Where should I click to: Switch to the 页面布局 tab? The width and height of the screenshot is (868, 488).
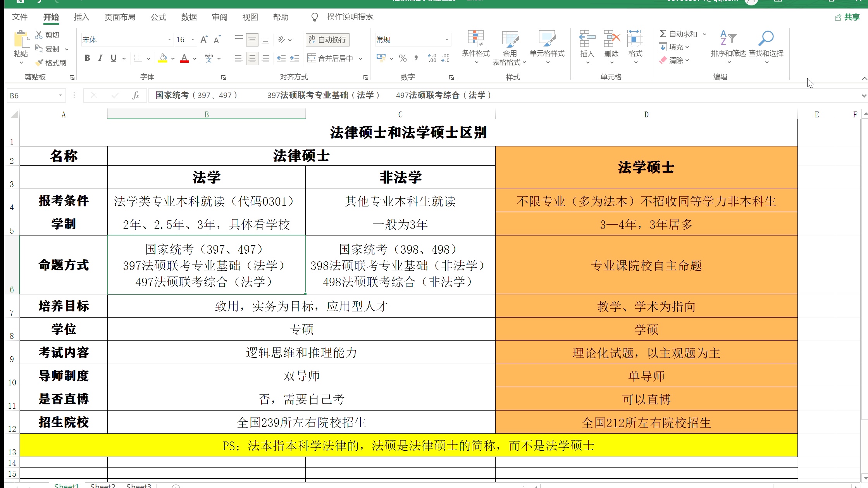click(120, 17)
